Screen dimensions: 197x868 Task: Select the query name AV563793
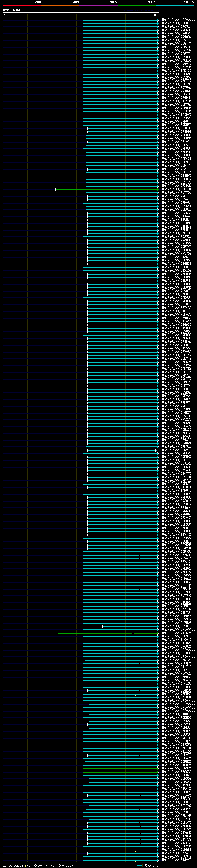click(x=11, y=10)
